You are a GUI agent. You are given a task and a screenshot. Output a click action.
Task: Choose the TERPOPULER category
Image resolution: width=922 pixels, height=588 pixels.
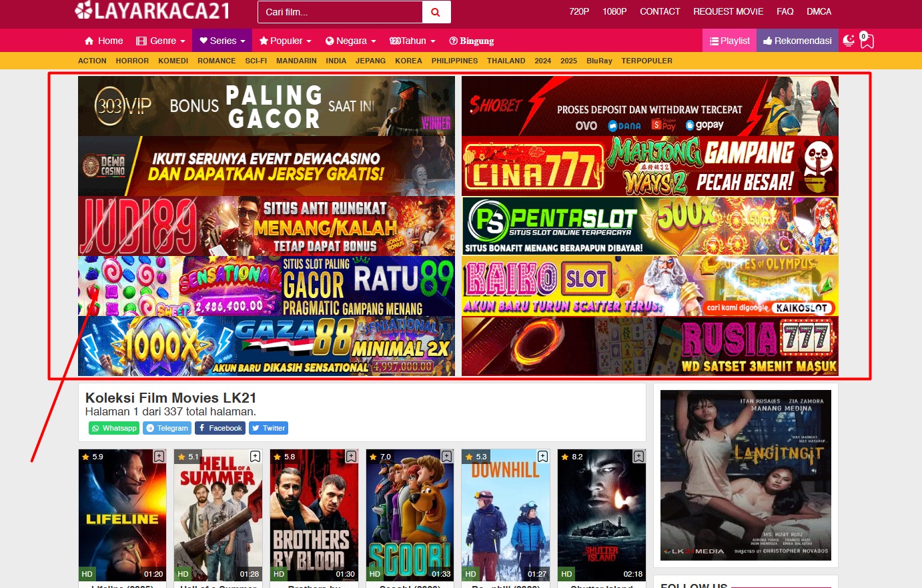pyautogui.click(x=647, y=61)
